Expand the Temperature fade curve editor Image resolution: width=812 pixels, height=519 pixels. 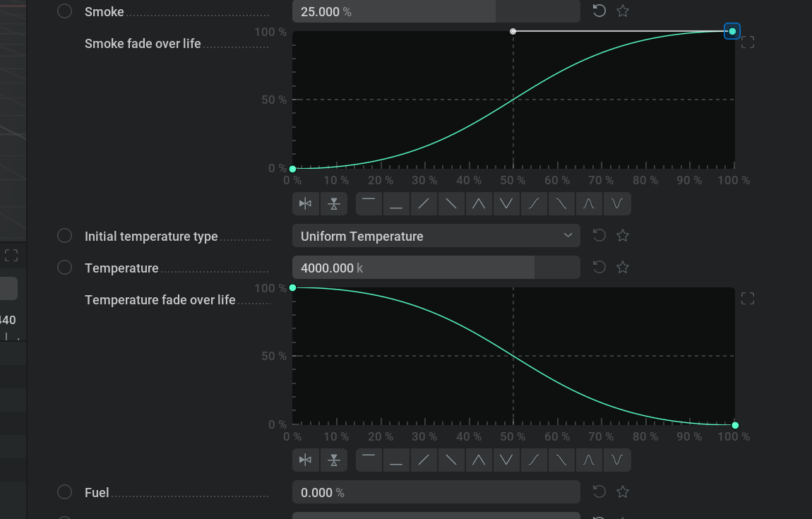(747, 298)
